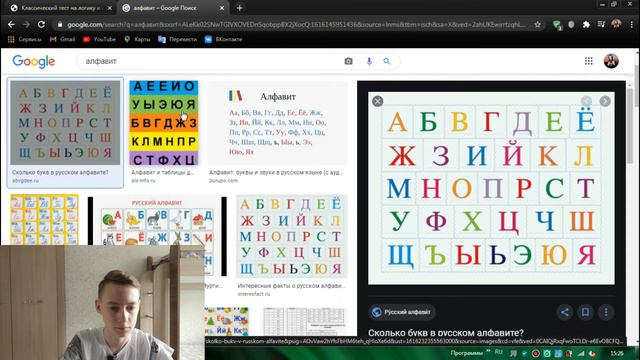Screen dimensions: 640x360
Task: Save the previewed image to collection
Action: 585,312
